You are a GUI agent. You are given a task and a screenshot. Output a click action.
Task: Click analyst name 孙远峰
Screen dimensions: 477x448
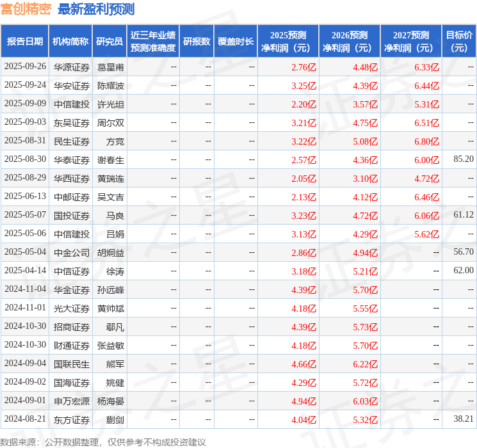pos(110,289)
